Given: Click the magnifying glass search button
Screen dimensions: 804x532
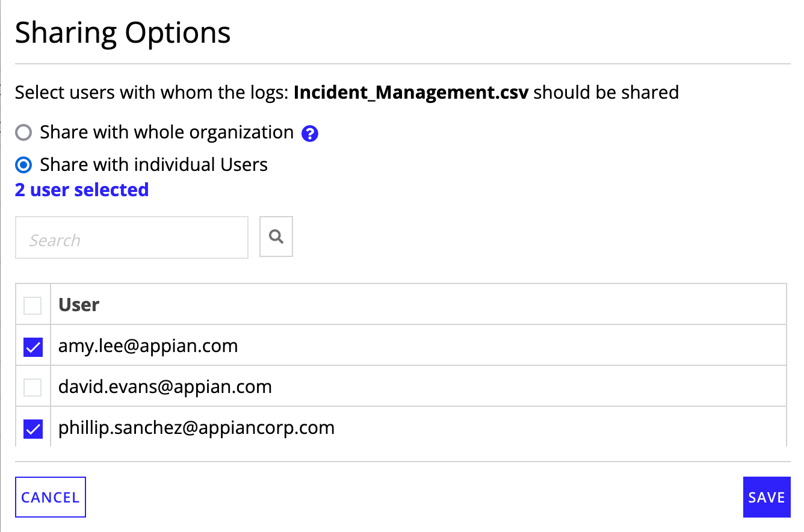Looking at the screenshot, I should pos(276,237).
